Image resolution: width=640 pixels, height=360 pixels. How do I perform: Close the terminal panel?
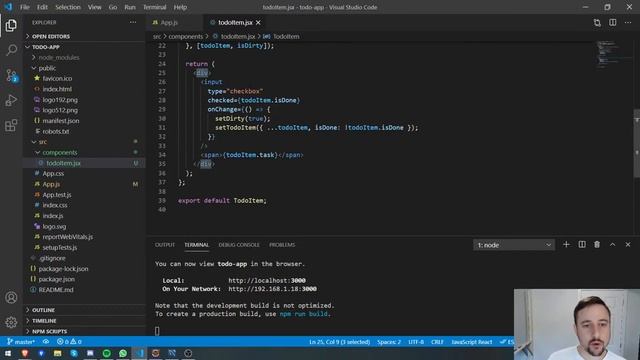(628, 244)
